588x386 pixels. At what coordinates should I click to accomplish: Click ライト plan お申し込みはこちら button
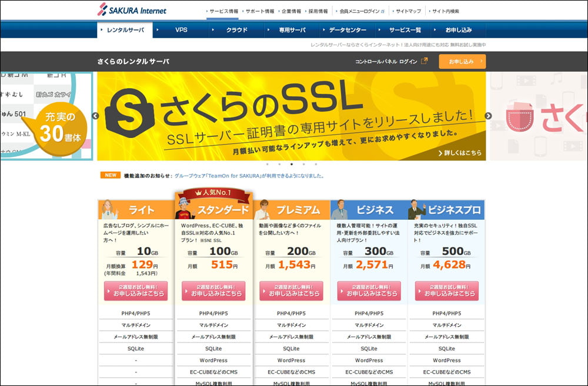click(x=136, y=291)
